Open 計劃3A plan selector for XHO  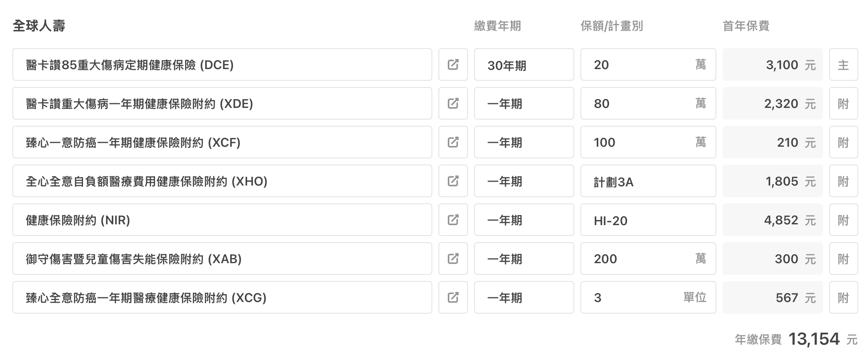[648, 181]
